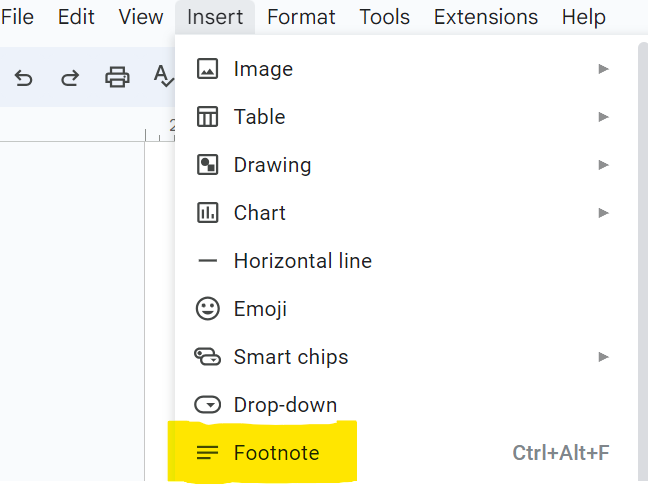Click the Chart bar icon
Viewport: 648px width, 485px height.
pyautogui.click(x=207, y=213)
